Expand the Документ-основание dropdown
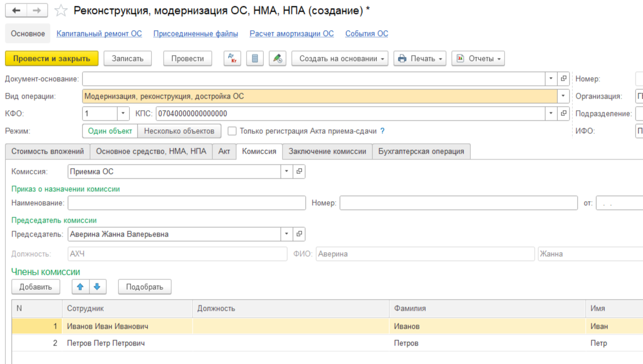Screen dimensions: 643x364 pyautogui.click(x=551, y=79)
